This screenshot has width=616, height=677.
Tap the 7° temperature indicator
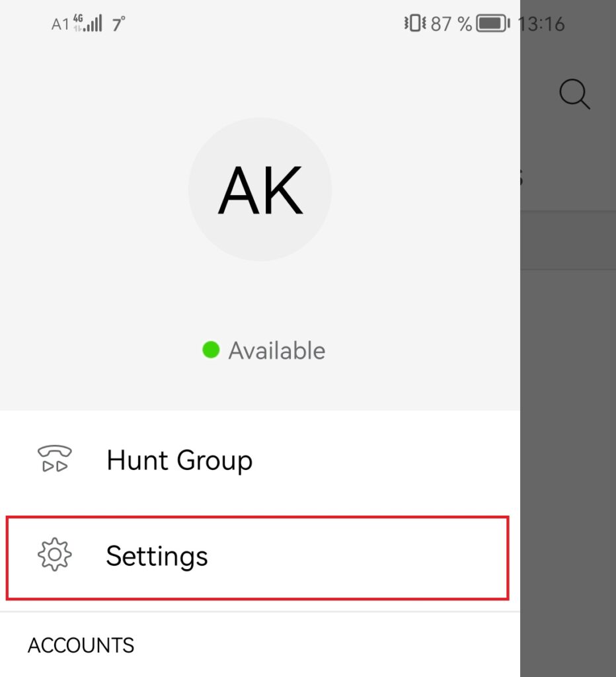pos(119,24)
